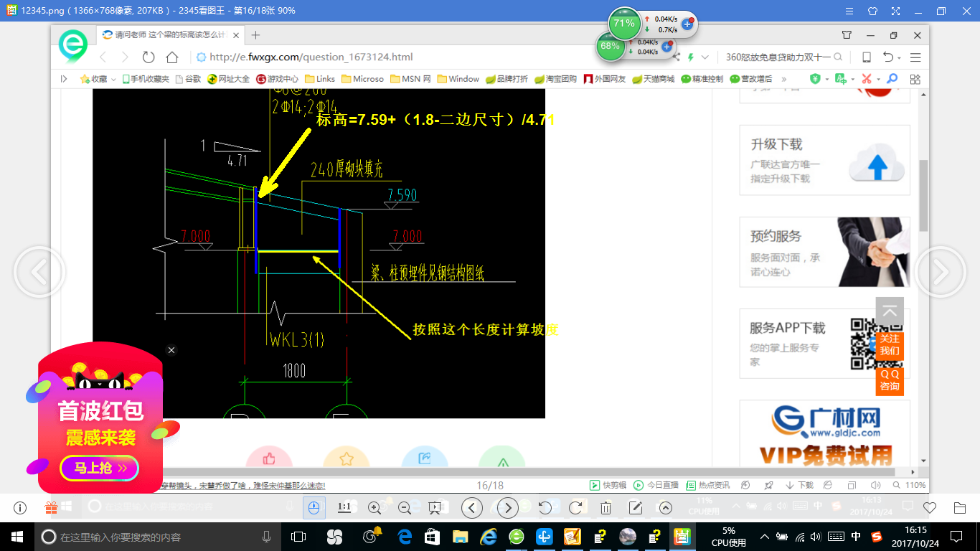
Task: Start slideshow from viewer toolbar
Action: pos(434,508)
